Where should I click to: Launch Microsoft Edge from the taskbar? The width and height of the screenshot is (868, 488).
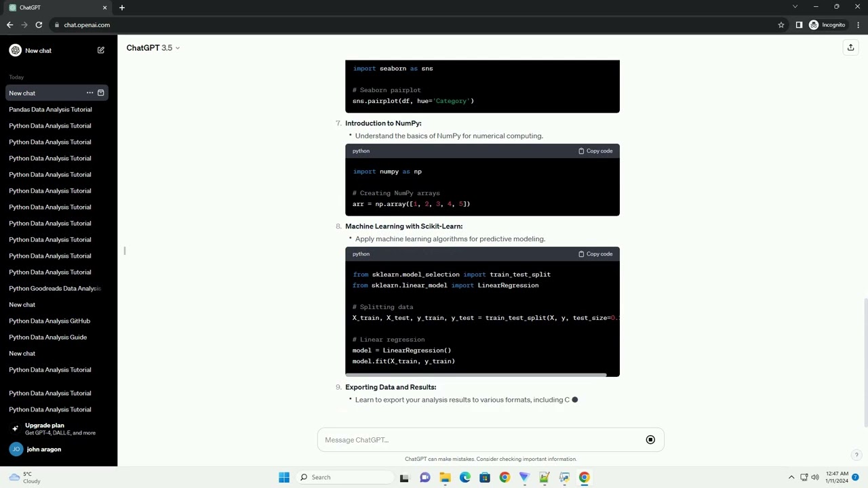pyautogui.click(x=465, y=477)
